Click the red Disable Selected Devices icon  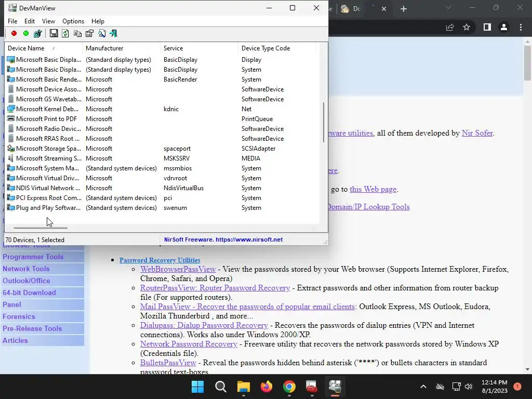coord(14,33)
